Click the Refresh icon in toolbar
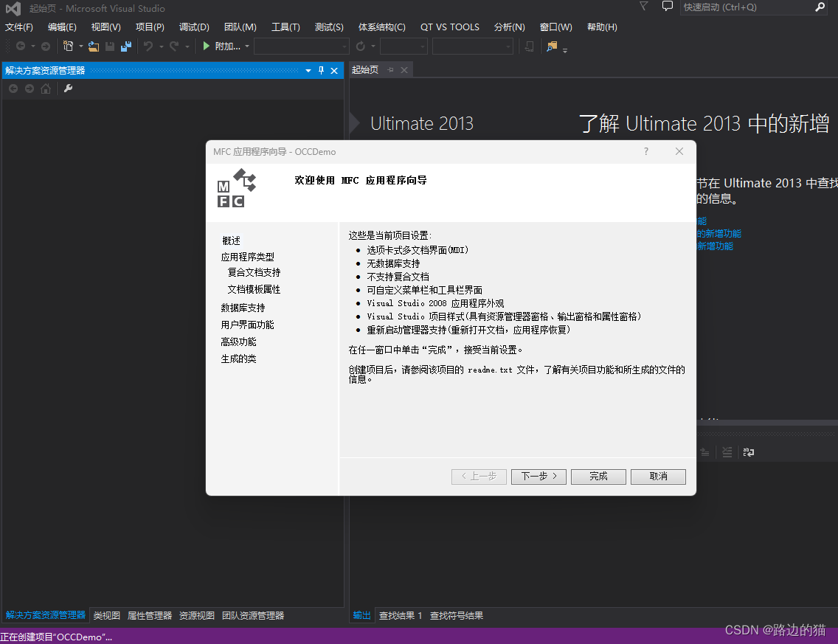 (x=361, y=46)
